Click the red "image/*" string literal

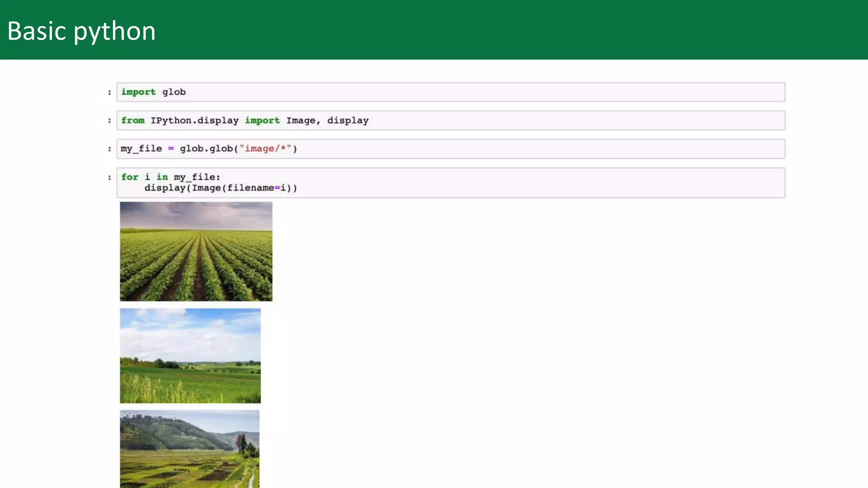(265, 149)
